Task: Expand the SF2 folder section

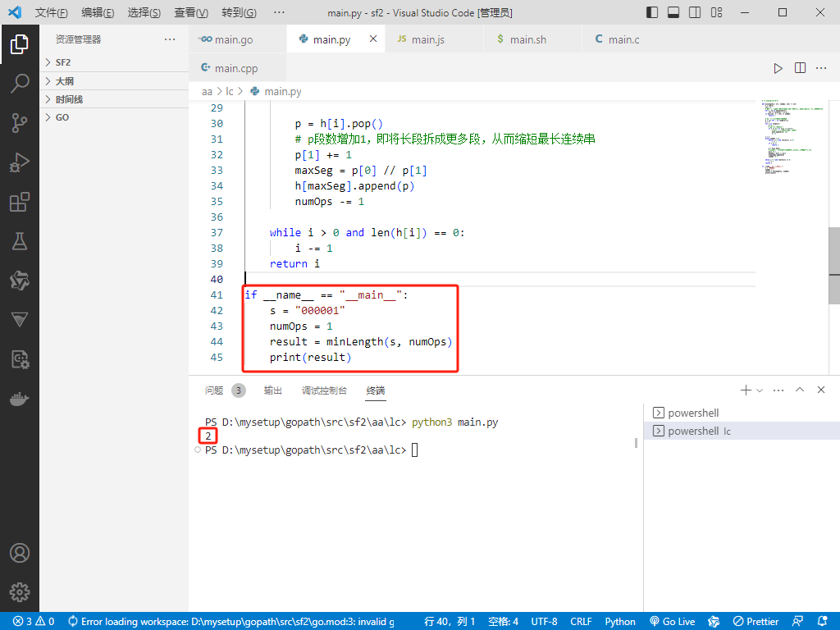Action: coord(113,62)
